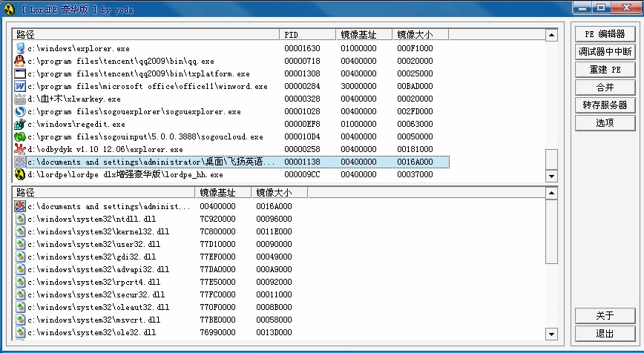
Task: Click the icon of the highlighted documents and settings process
Action: coord(20,162)
